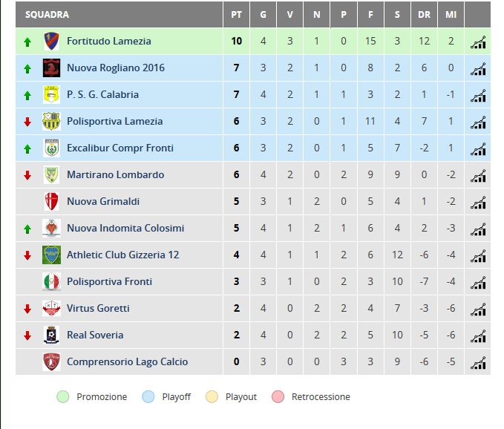Click the blue Playoff legend swatch
The width and height of the screenshot is (504, 429).
148,396
